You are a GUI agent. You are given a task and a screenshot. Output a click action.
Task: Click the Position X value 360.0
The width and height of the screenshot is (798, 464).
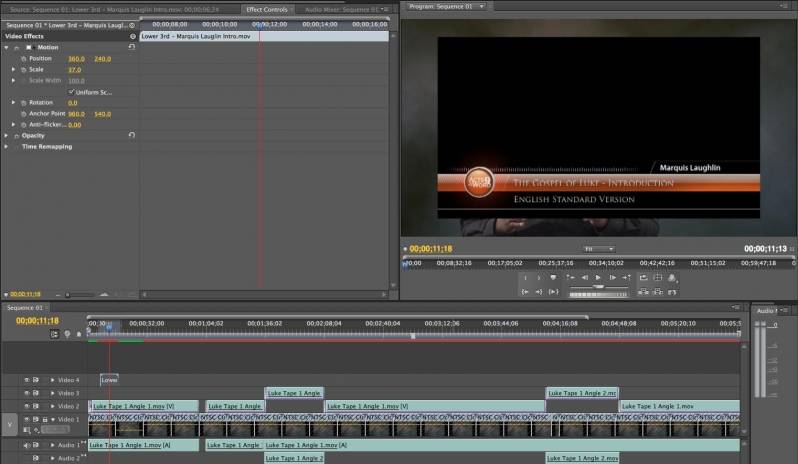tap(76, 59)
